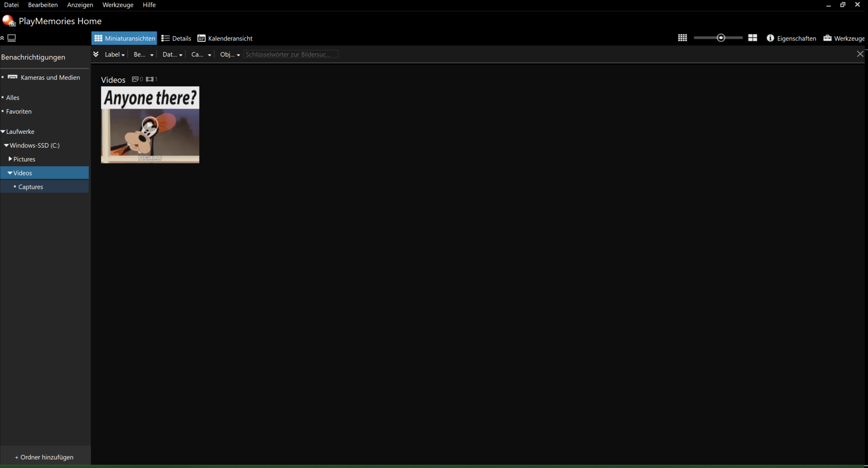Viewport: 868px width, 468px height.
Task: Click the computer monitor icon
Action: [12, 38]
